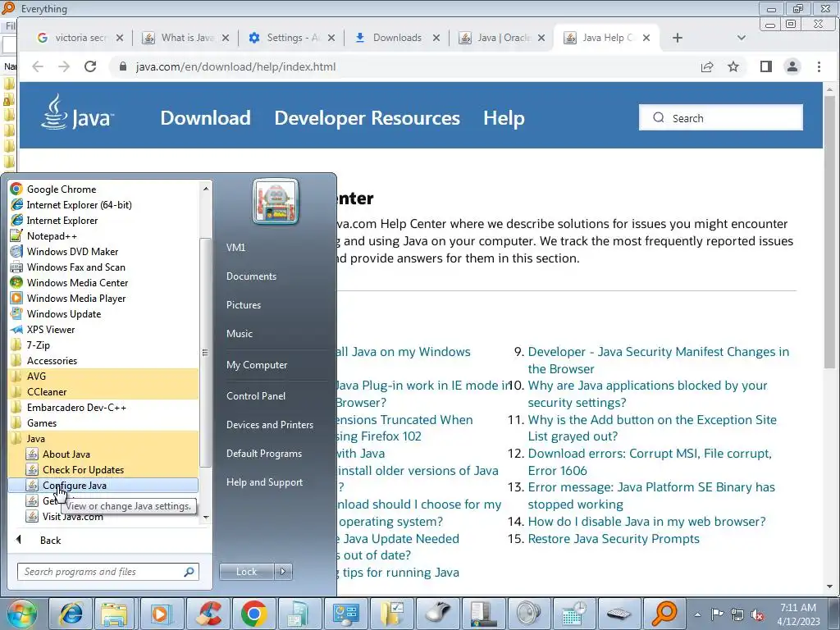The image size is (840, 630).
Task: Open Music from Start menu
Action: point(240,334)
